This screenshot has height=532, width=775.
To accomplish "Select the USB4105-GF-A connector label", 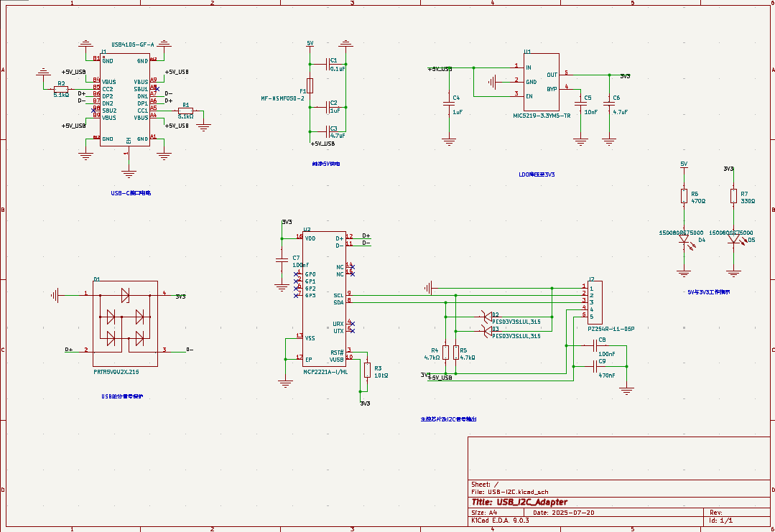I will pos(132,45).
